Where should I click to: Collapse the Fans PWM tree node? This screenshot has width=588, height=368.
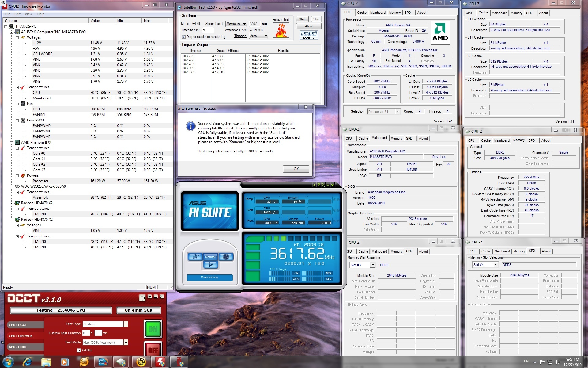pos(17,120)
